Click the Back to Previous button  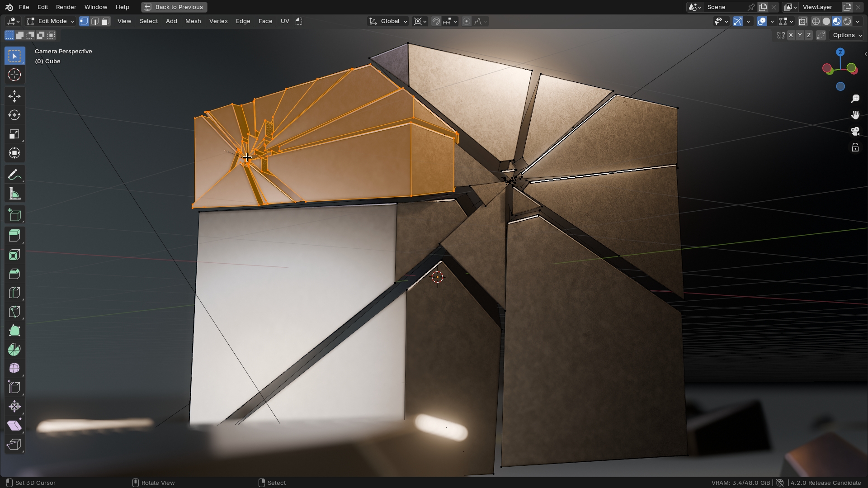click(174, 7)
